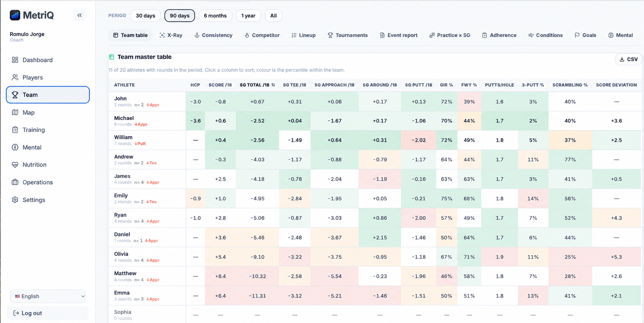This screenshot has height=323, width=644.
Task: Click Romulo Jorge coach profile name
Action: click(x=27, y=34)
